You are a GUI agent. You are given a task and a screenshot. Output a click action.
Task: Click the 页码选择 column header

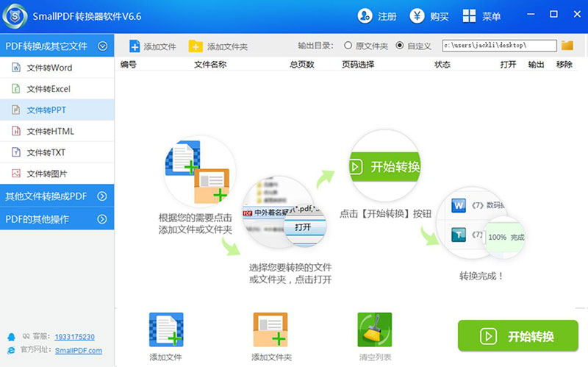tap(358, 65)
